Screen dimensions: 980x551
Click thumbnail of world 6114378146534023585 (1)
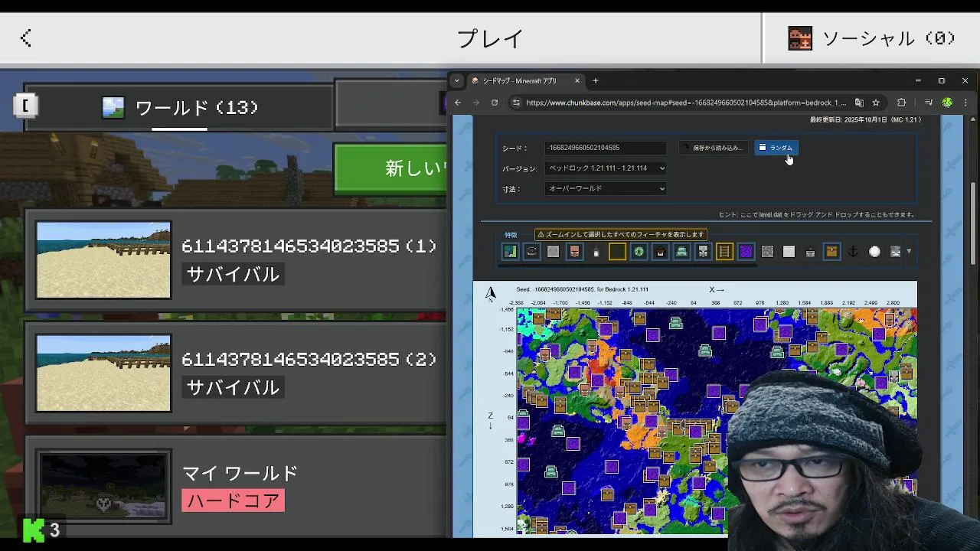[103, 260]
